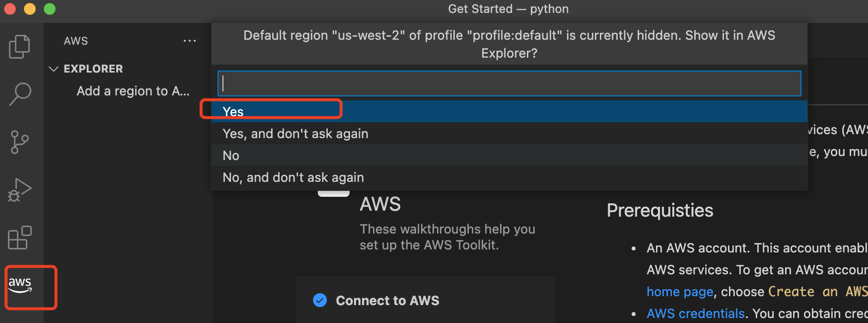Open the 'home page' link

680,292
